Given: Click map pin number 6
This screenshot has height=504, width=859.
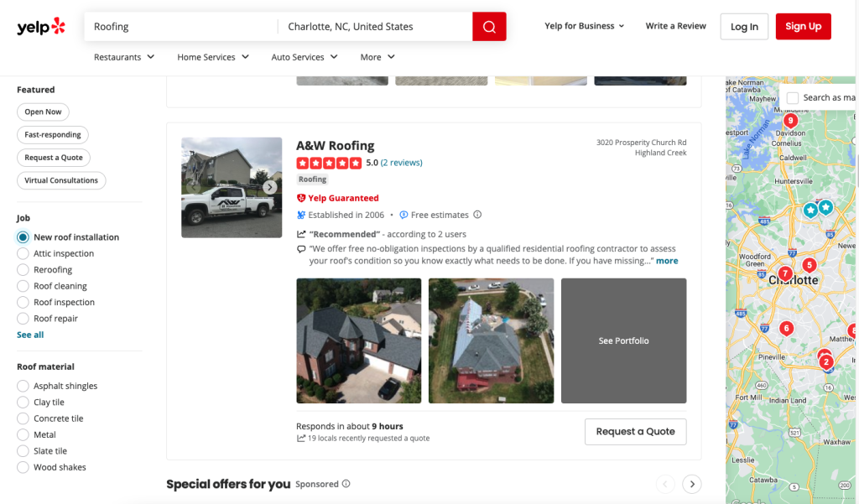Looking at the screenshot, I should point(786,329).
